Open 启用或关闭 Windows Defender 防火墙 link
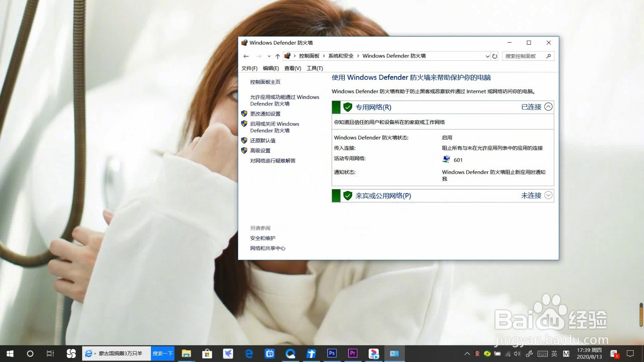 click(x=275, y=127)
